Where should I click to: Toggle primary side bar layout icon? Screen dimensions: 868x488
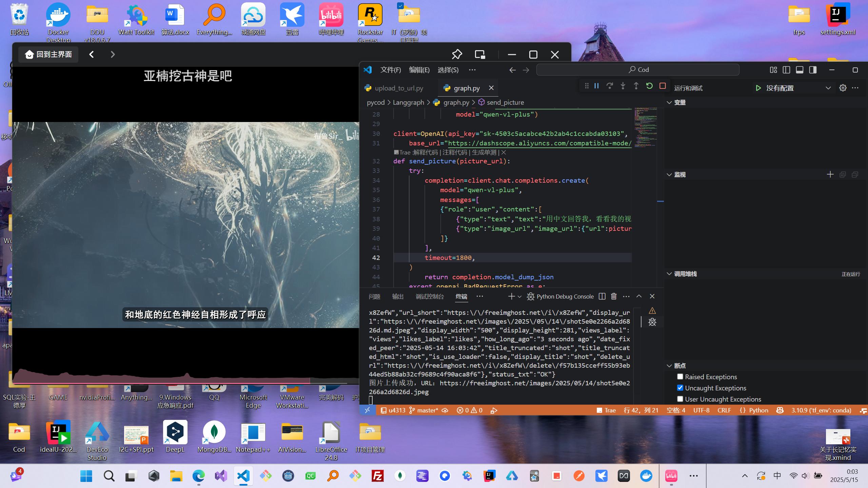tap(786, 70)
